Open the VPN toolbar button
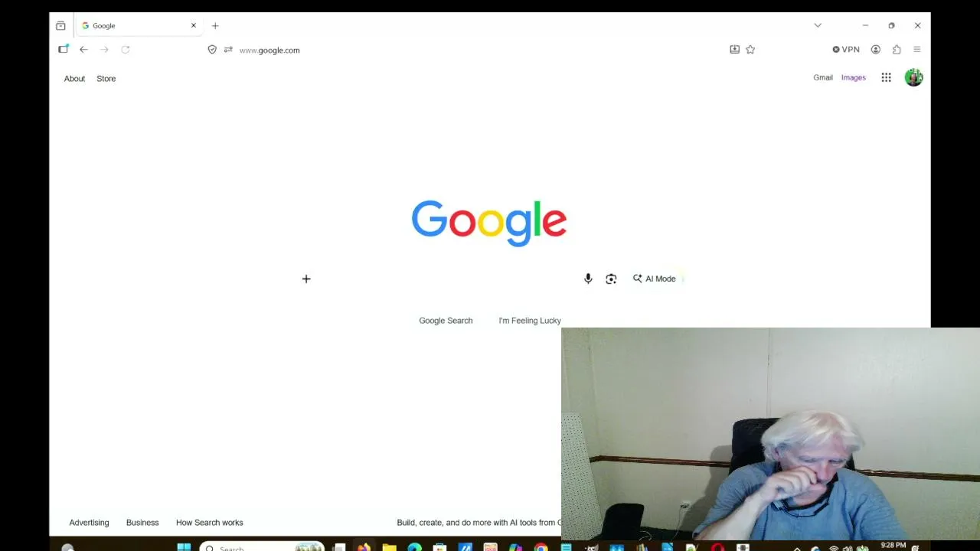Viewport: 980px width, 551px height. (x=846, y=49)
